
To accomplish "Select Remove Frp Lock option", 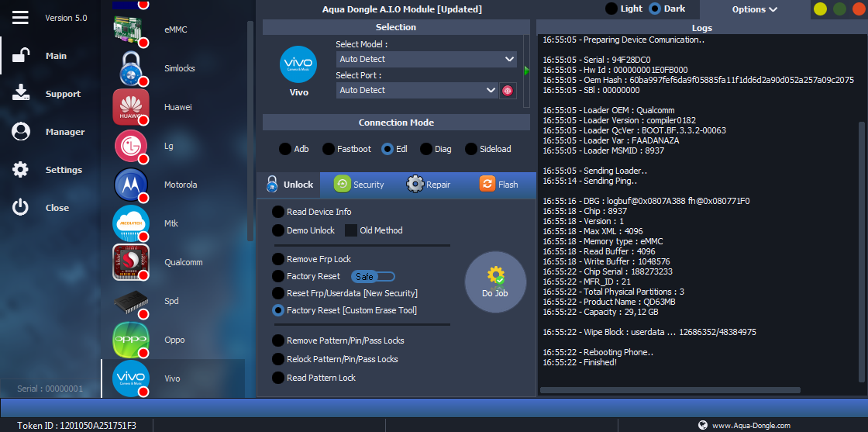I will point(312,259).
